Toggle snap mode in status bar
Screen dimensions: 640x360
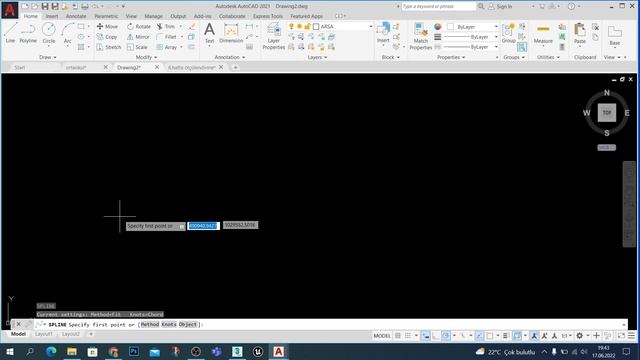click(x=408, y=336)
